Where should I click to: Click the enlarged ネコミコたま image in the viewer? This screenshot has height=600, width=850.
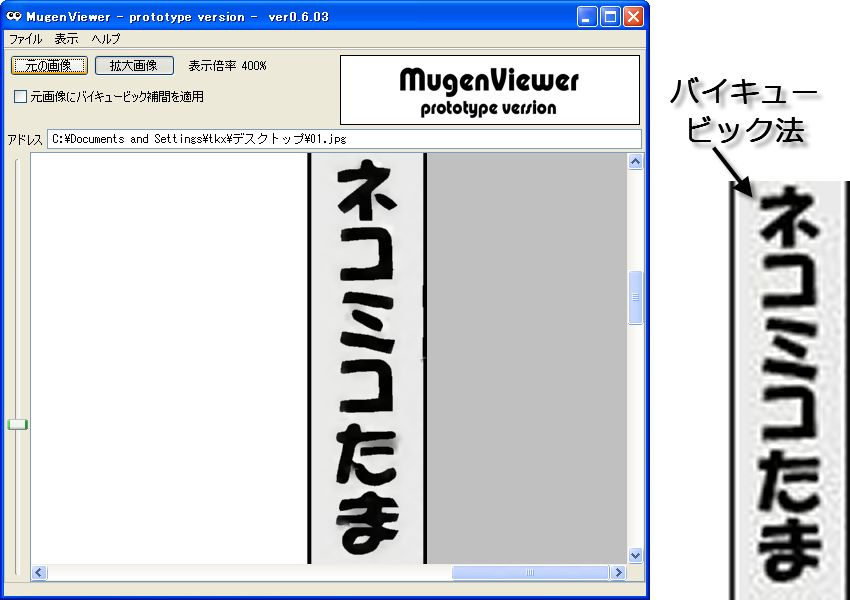[x=367, y=358]
